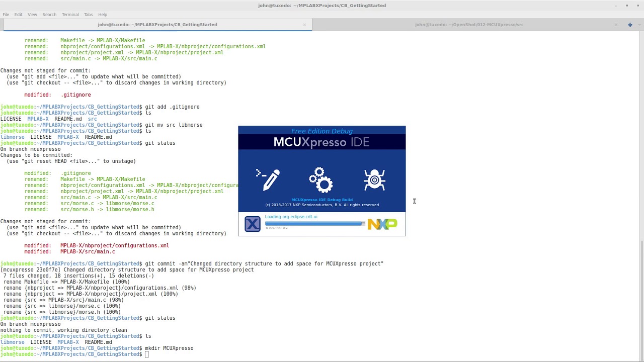Click red MPLAB-X/nbproject/configurations.xml modified entry
The width and height of the screenshot is (644, 362).
point(115,245)
